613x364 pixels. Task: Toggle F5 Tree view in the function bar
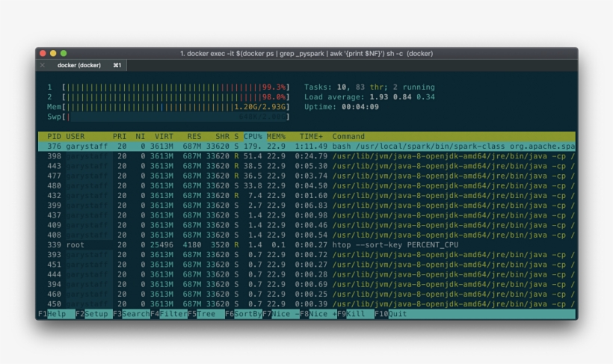206,314
